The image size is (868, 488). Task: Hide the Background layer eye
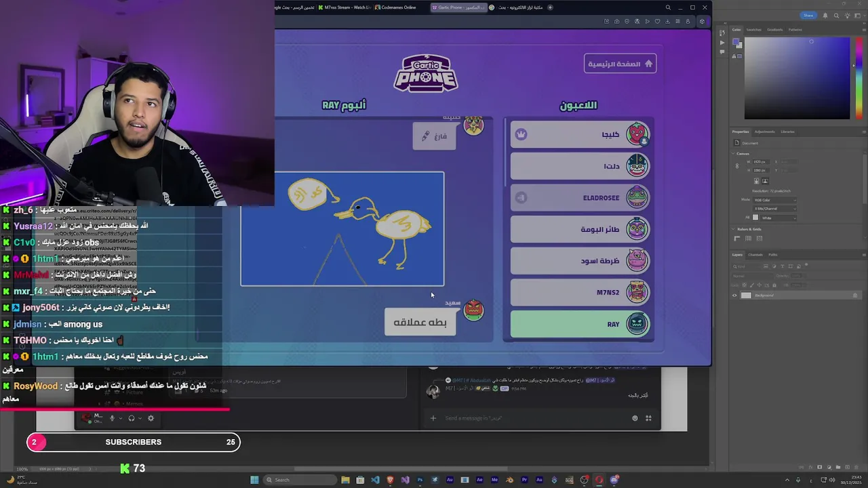pos(734,296)
